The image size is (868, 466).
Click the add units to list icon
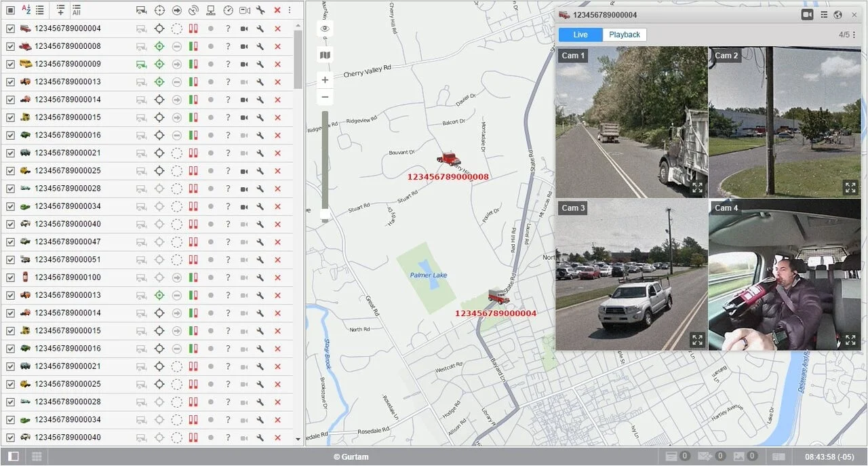pyautogui.click(x=60, y=10)
